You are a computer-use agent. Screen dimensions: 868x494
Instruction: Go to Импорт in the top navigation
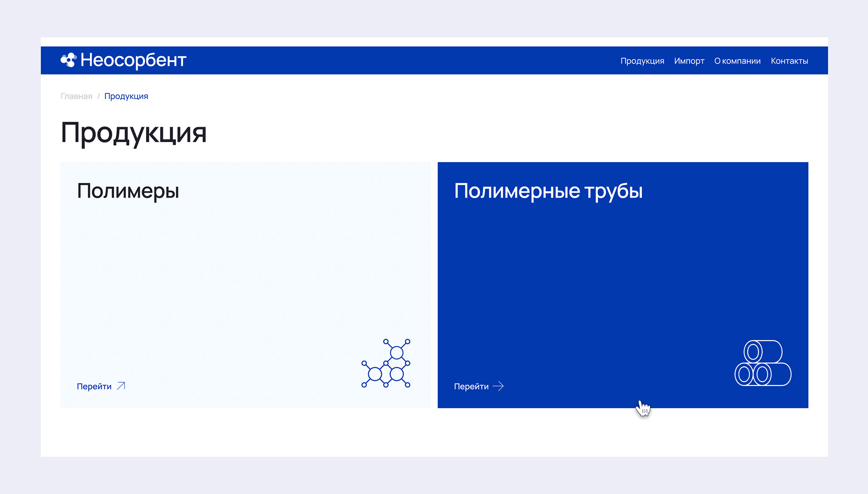point(689,61)
